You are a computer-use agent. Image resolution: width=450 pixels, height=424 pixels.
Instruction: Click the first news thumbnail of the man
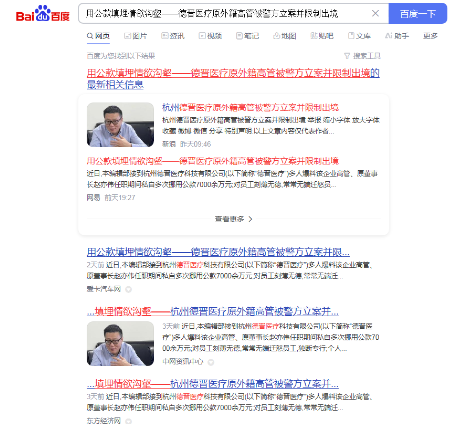pos(120,125)
